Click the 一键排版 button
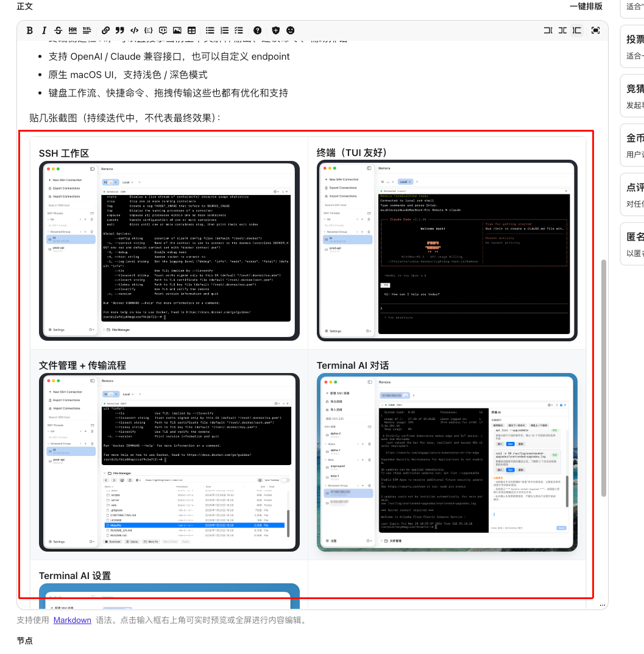This screenshot has width=644, height=654. tap(586, 6)
